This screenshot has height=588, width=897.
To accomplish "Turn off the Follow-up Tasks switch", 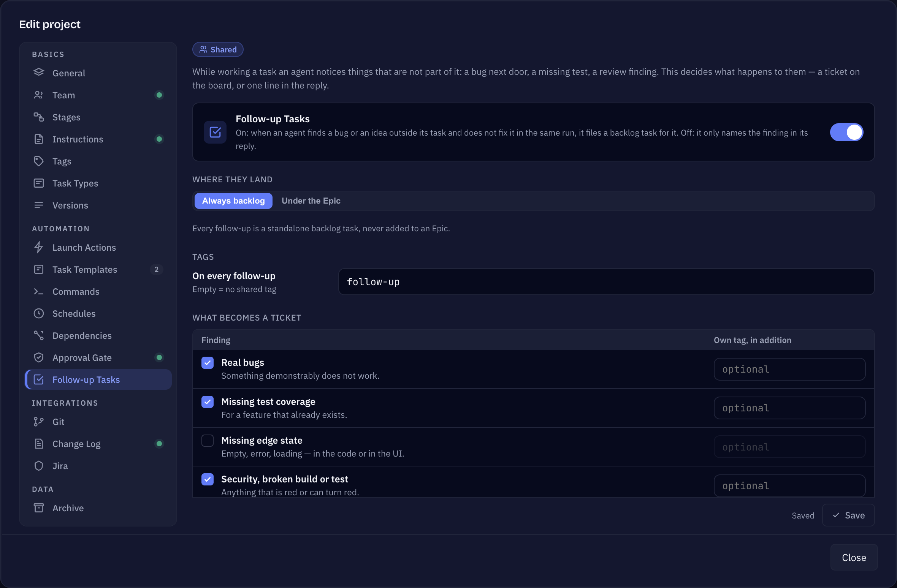I will pyautogui.click(x=846, y=132).
